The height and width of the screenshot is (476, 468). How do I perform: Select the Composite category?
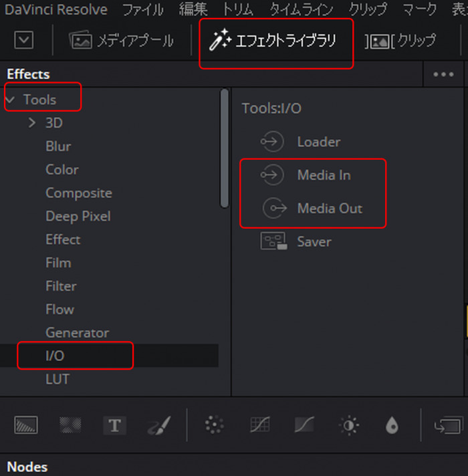pyautogui.click(x=79, y=193)
